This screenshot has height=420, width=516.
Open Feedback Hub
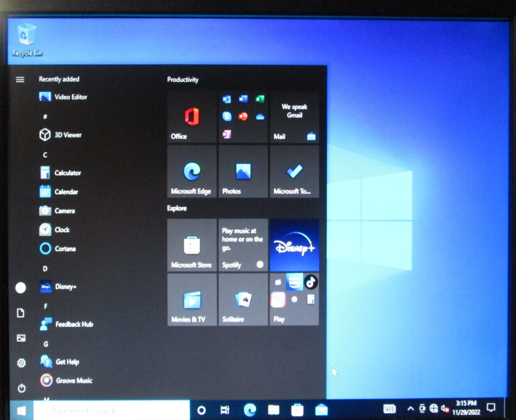pyautogui.click(x=66, y=324)
